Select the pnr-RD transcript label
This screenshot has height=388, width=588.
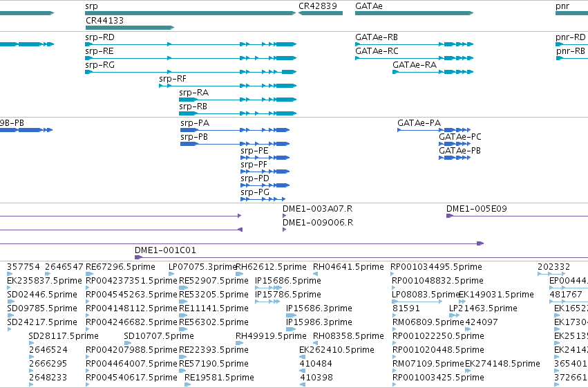[570, 37]
